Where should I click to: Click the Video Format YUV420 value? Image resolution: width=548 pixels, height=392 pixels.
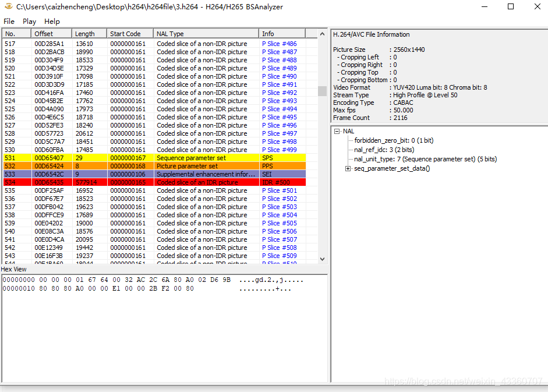click(440, 87)
